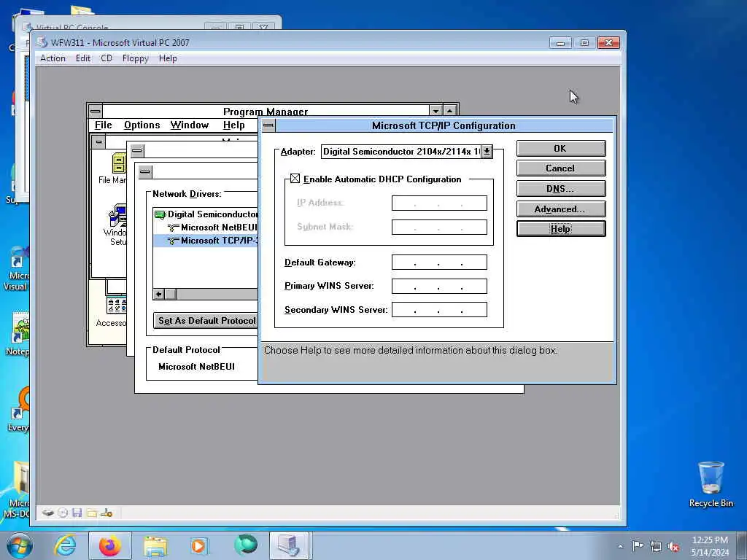
Task: Open the Accessories group icon in Program Manager
Action: pyautogui.click(x=117, y=306)
